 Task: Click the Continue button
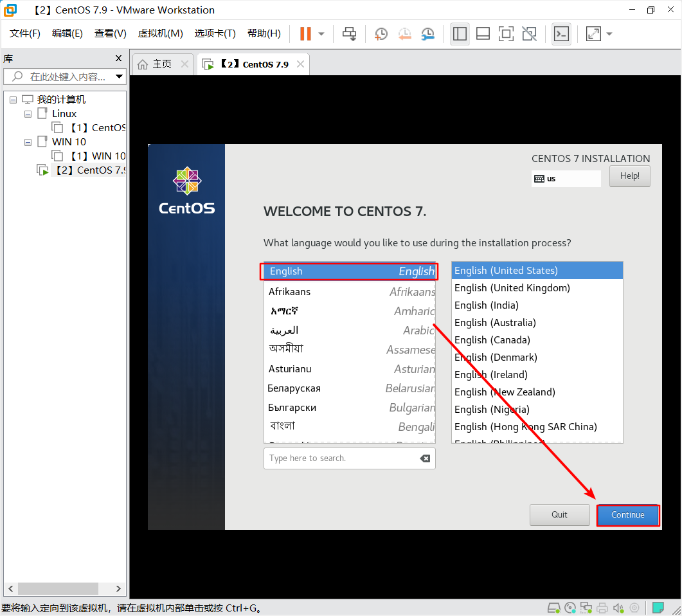[627, 514]
